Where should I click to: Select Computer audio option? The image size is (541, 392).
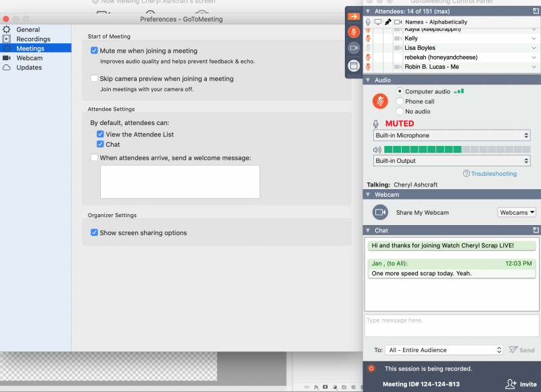click(400, 91)
